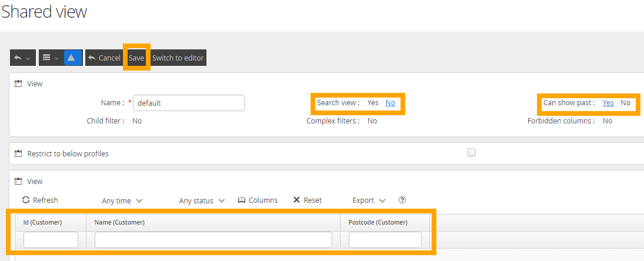The image size is (644, 261).
Task: Click the top View panel icon
Action: click(18, 83)
